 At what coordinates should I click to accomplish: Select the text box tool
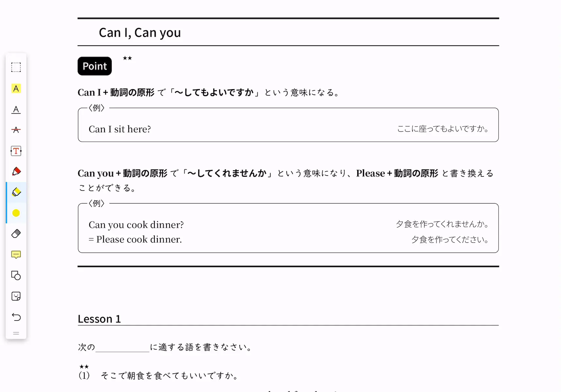tap(16, 151)
